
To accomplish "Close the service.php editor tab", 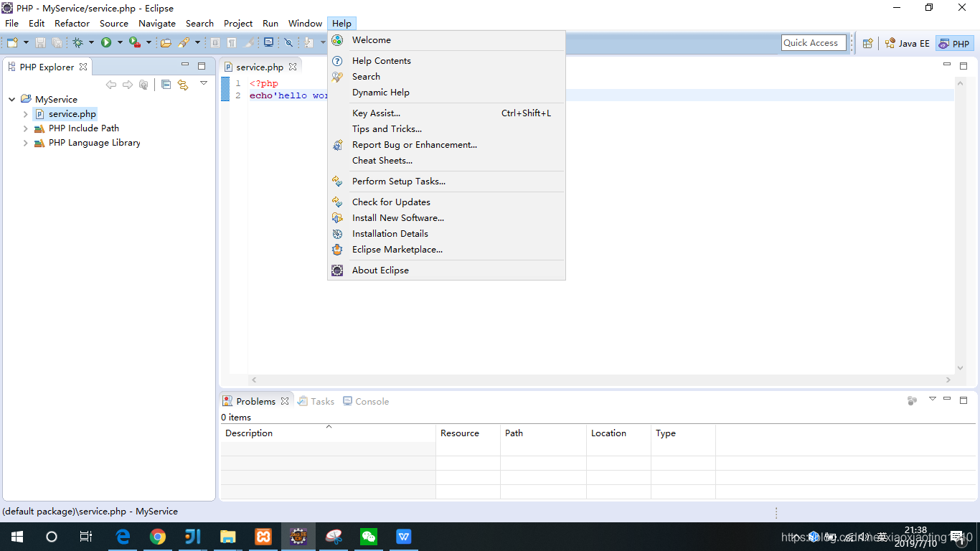I will pyautogui.click(x=293, y=67).
